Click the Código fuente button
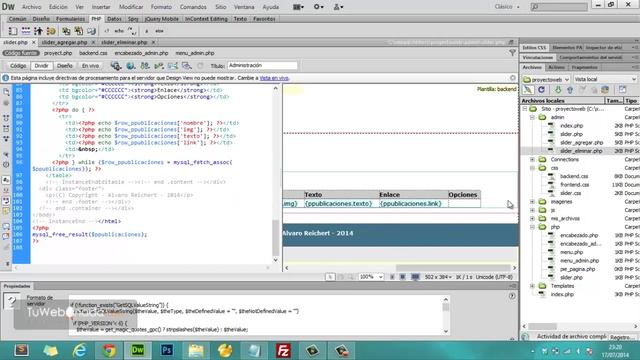The height and width of the screenshot is (360, 640). coord(21,53)
